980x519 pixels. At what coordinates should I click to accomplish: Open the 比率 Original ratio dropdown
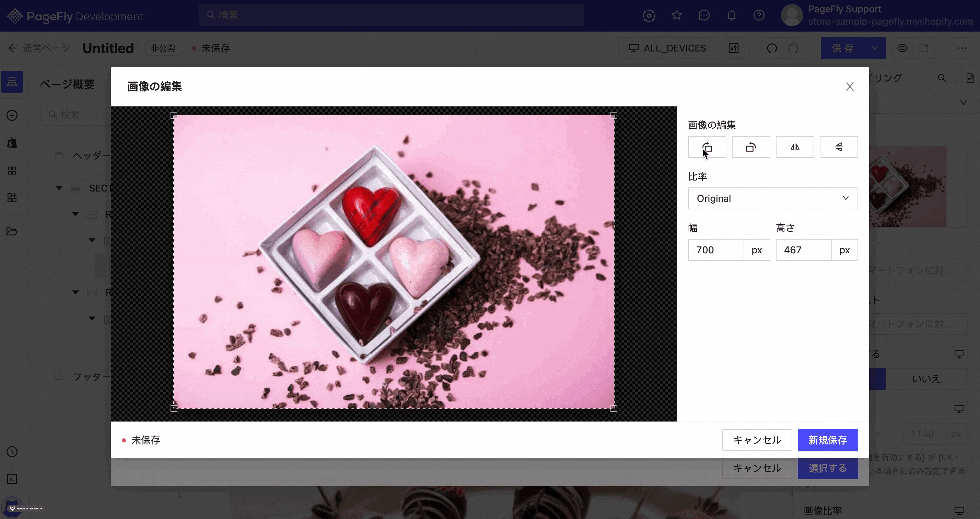pyautogui.click(x=773, y=198)
